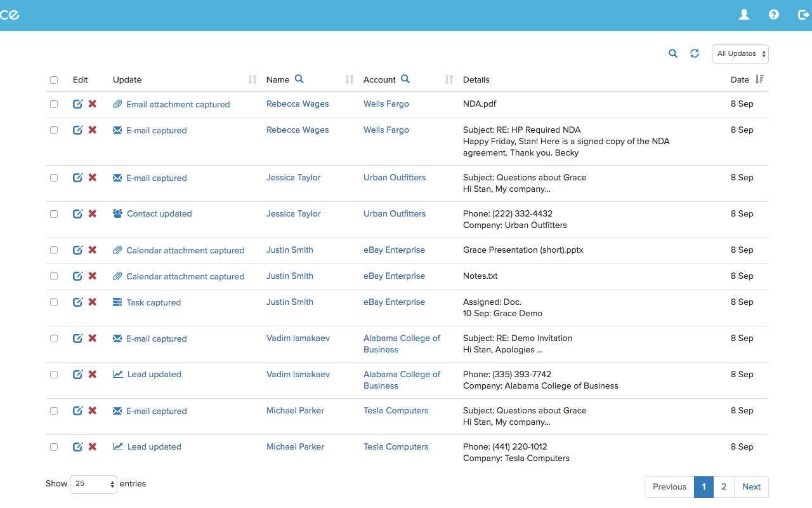This screenshot has height=508, width=812.
Task: Delete the NDA.pdf attachment row
Action: click(x=93, y=104)
